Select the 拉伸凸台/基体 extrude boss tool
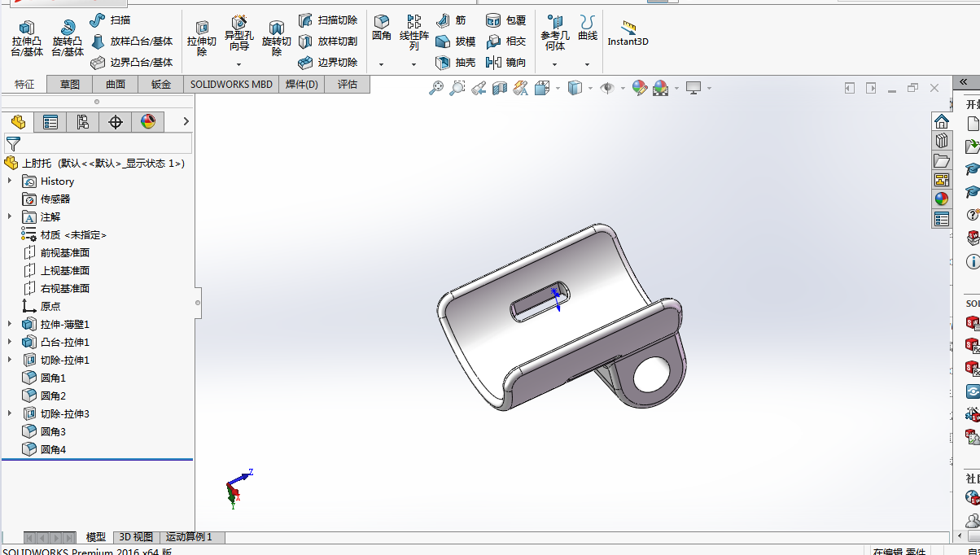Screen dimensions: 980x555 click(x=27, y=38)
